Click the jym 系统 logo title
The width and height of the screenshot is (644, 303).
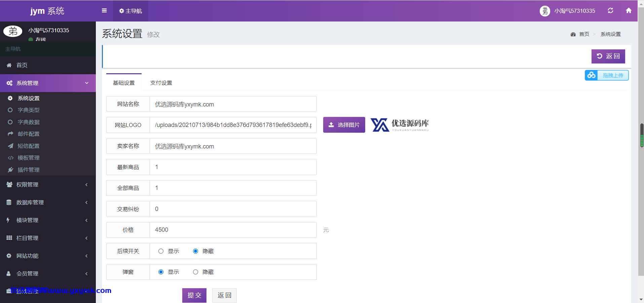pos(47,11)
